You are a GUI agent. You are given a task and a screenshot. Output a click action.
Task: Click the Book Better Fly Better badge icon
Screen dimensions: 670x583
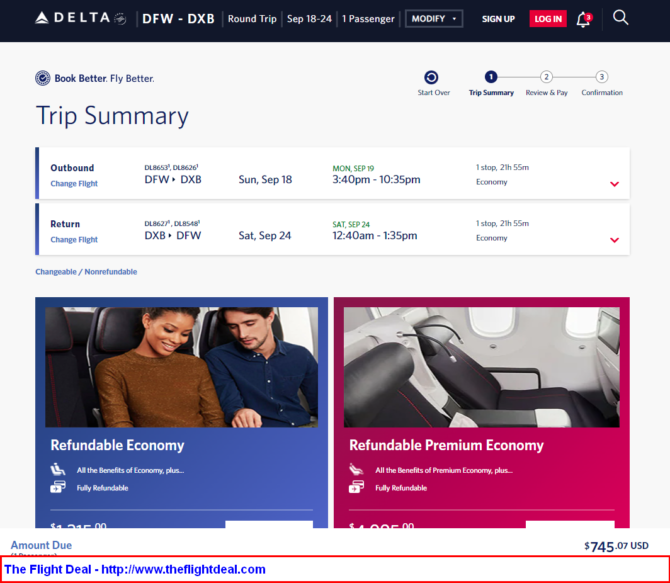43,78
